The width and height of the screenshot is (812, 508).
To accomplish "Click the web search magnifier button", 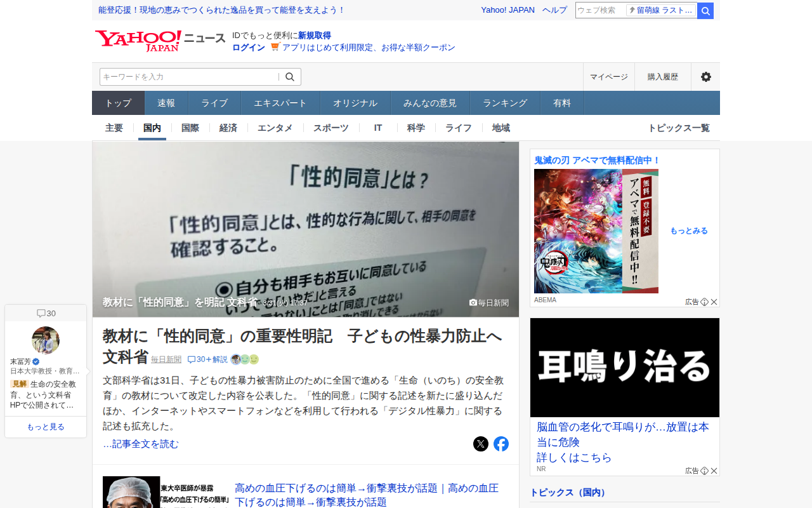I will [705, 10].
